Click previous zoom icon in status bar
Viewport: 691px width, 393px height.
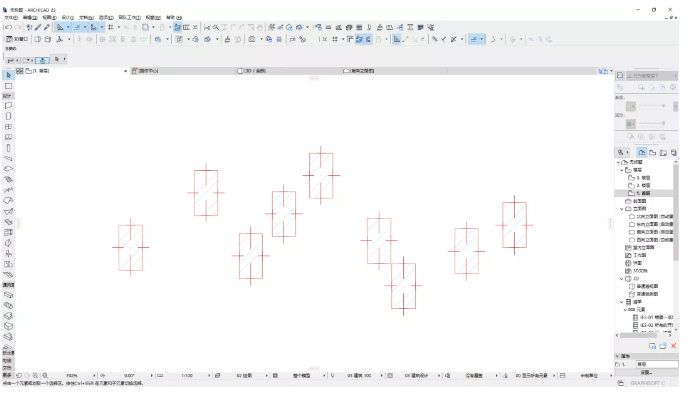click(x=19, y=376)
